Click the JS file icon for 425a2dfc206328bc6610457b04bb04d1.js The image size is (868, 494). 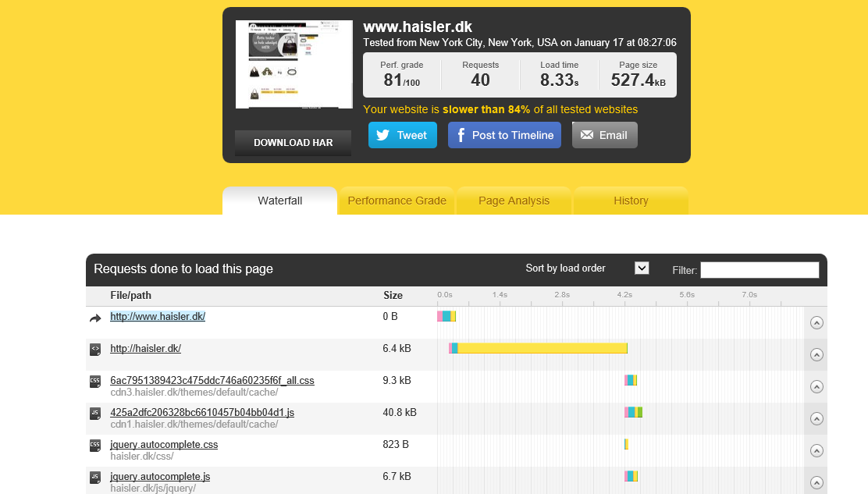95,414
